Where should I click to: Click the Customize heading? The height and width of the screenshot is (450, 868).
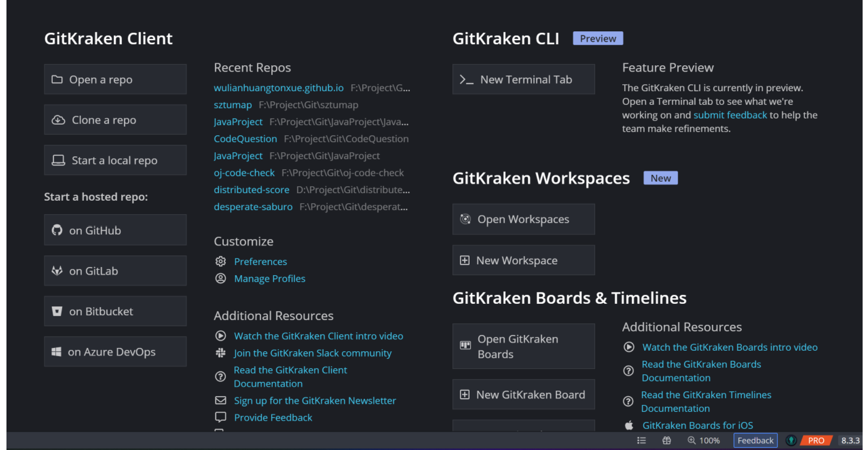(x=244, y=241)
